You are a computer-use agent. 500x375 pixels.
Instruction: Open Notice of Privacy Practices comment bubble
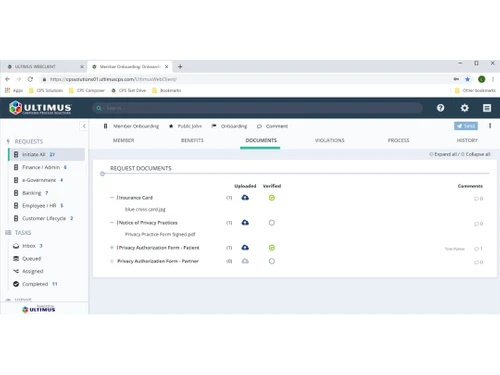point(478,224)
